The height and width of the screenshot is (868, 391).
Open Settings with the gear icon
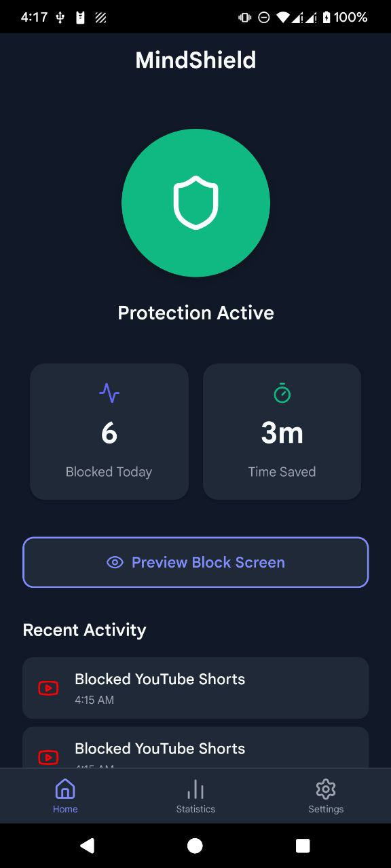326,789
